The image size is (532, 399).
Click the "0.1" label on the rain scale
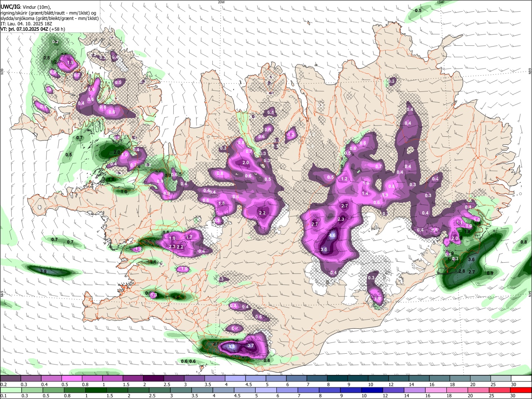click(3, 396)
